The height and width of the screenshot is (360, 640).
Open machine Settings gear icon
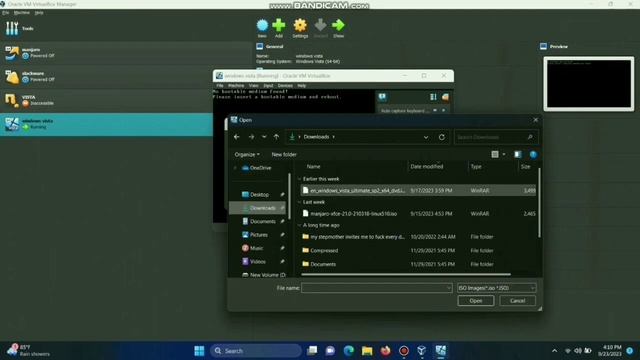[300, 25]
